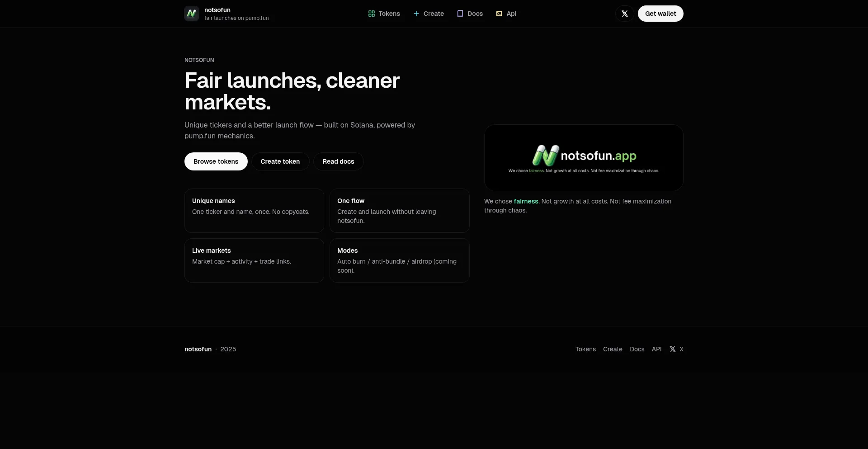Select API in the top navigation

point(511,14)
